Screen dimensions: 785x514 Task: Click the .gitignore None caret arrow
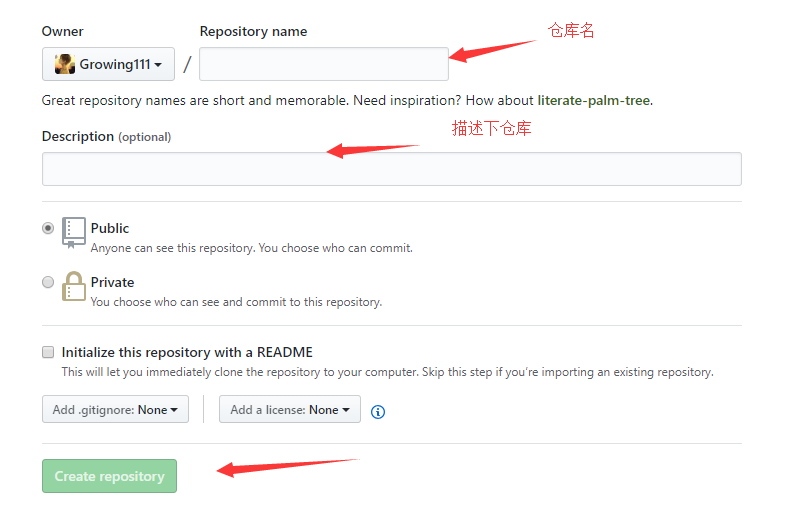(174, 410)
